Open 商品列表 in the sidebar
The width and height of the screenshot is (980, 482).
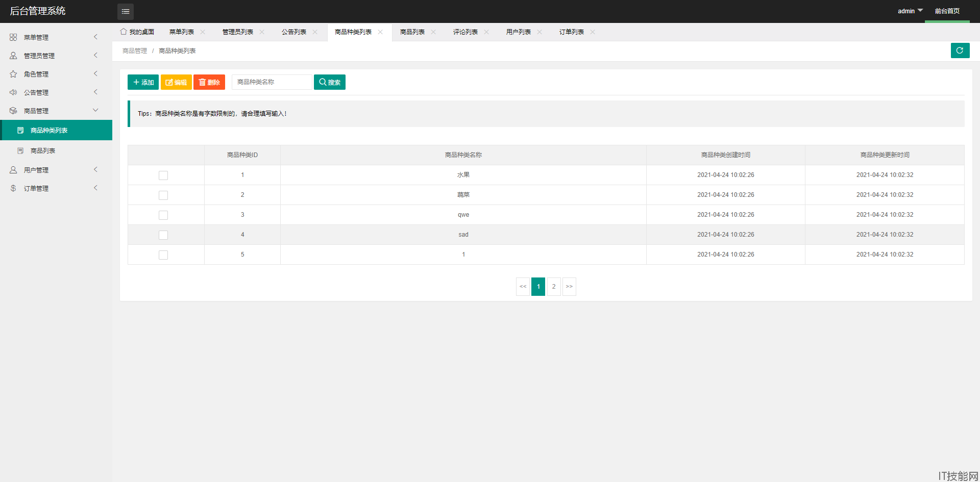[x=56, y=150]
